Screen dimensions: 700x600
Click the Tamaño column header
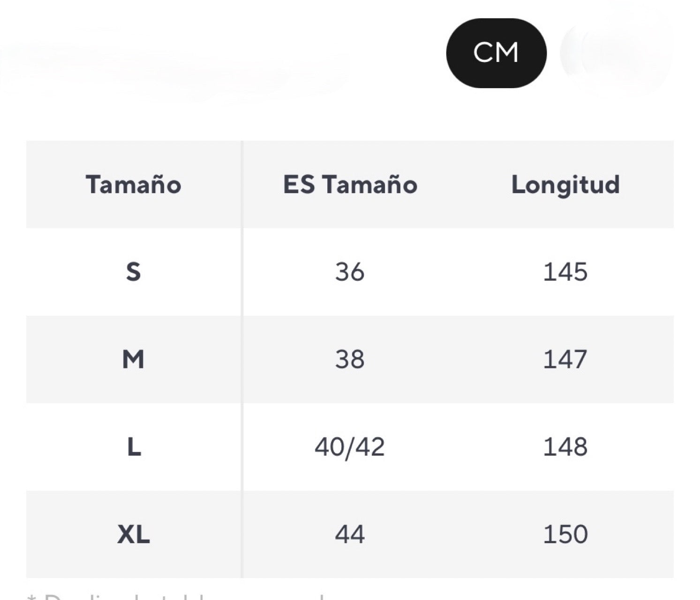click(134, 184)
